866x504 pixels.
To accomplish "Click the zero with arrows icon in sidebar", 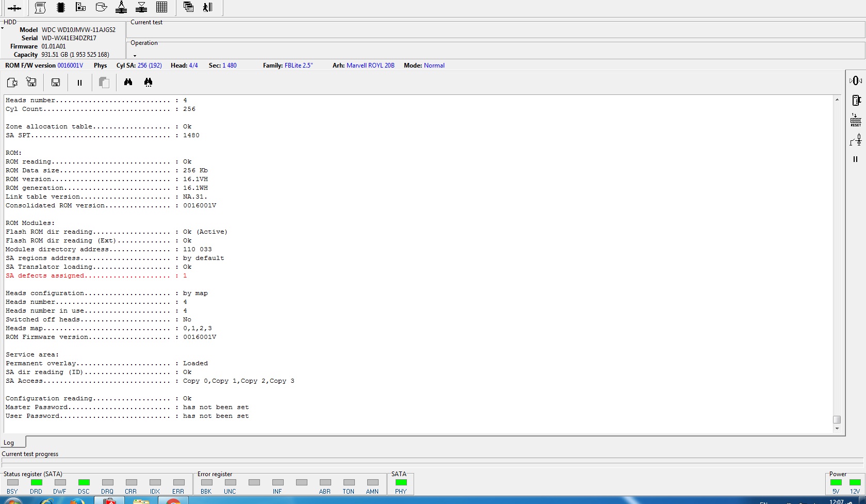I will 855,80.
